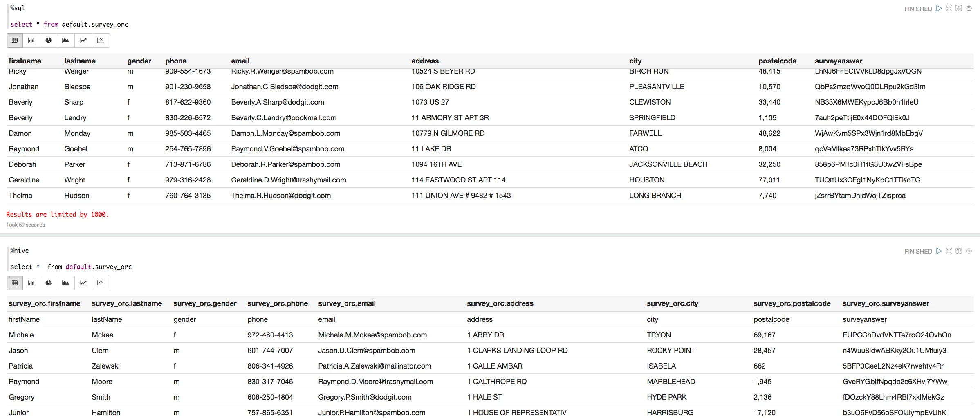
Task: Pick line chart in %hive paragraph
Action: click(83, 283)
